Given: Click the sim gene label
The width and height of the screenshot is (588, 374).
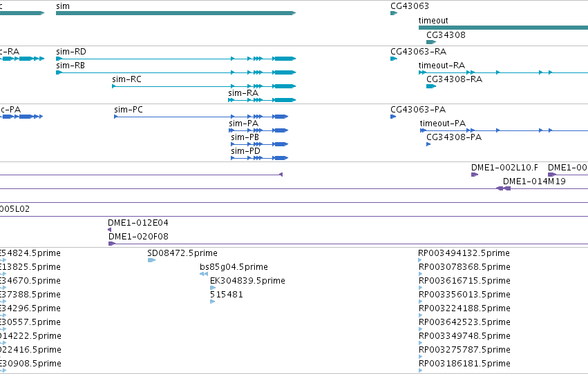Looking at the screenshot, I should [63, 6].
